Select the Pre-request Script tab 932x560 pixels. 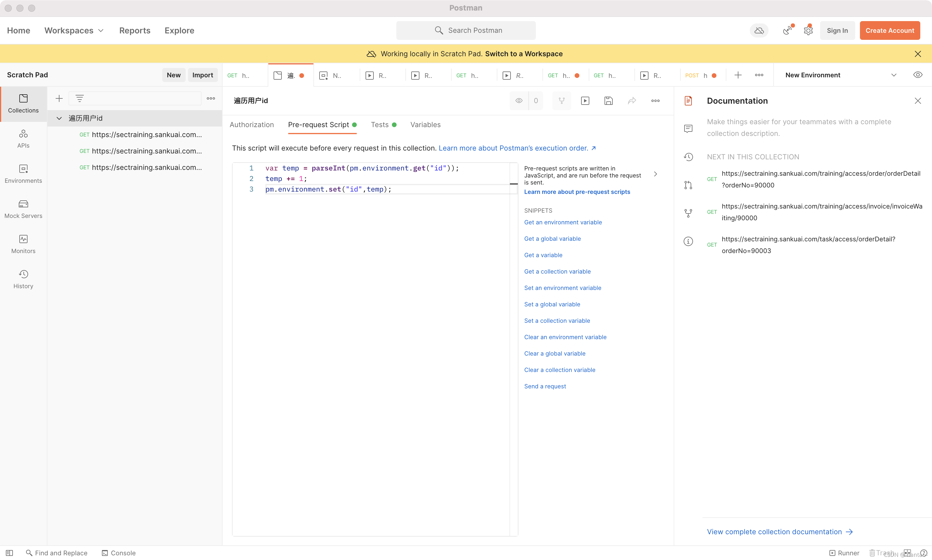(x=322, y=124)
